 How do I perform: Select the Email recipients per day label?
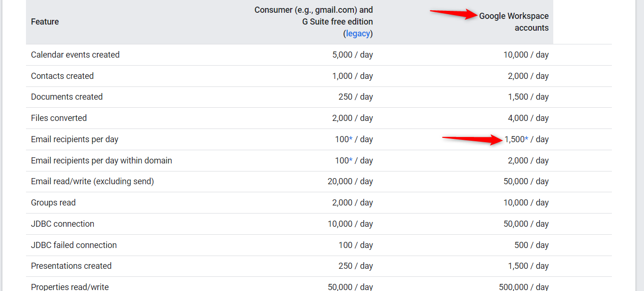(x=75, y=139)
